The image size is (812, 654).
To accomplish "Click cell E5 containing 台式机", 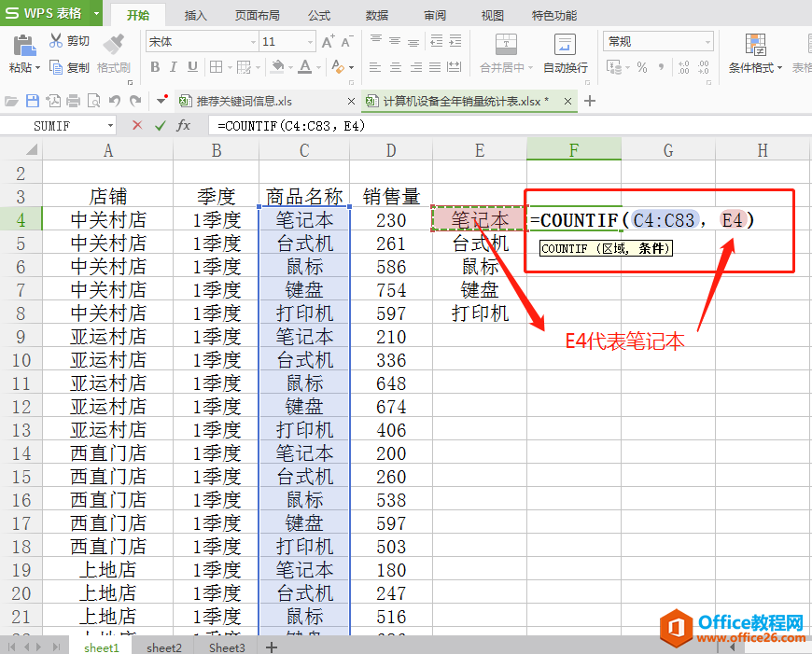I will pyautogui.click(x=480, y=244).
